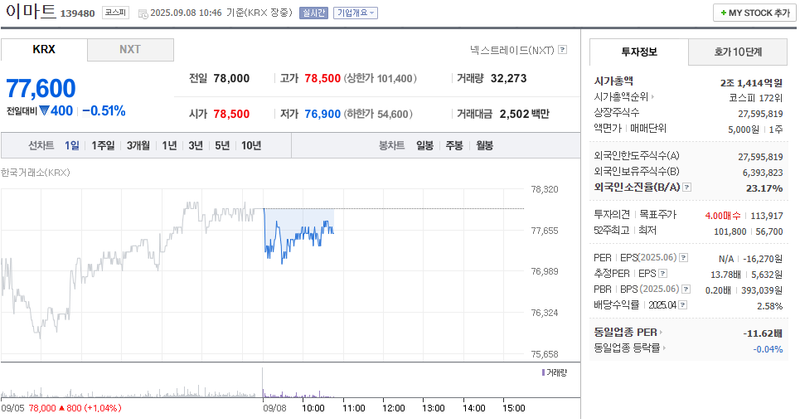
Task: Select the 1일 line chart period
Action: (72, 146)
